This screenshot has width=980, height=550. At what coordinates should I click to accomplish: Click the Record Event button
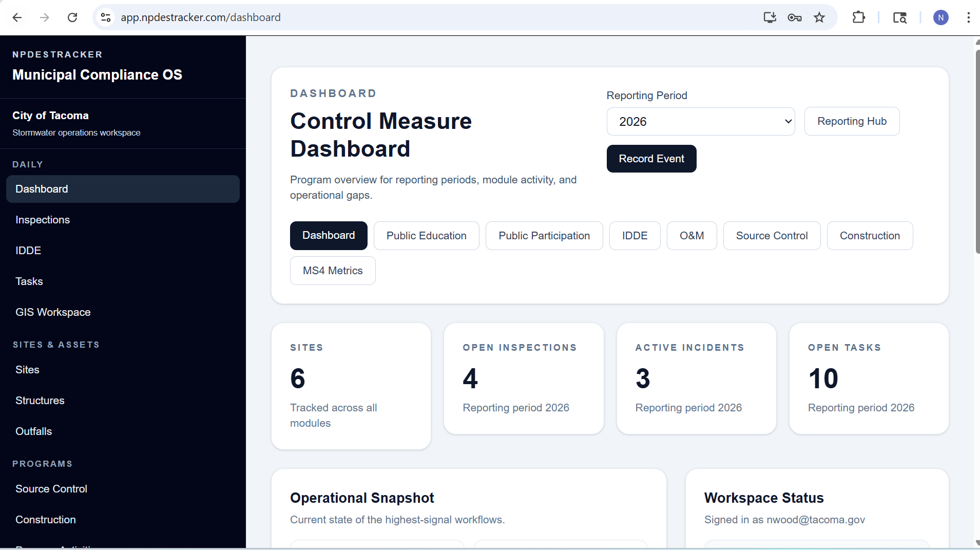tap(651, 158)
